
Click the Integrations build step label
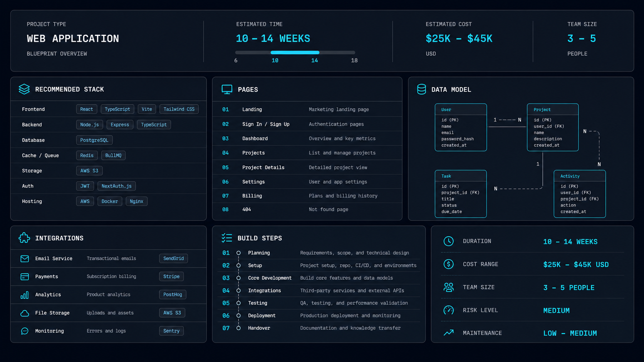pos(265,291)
